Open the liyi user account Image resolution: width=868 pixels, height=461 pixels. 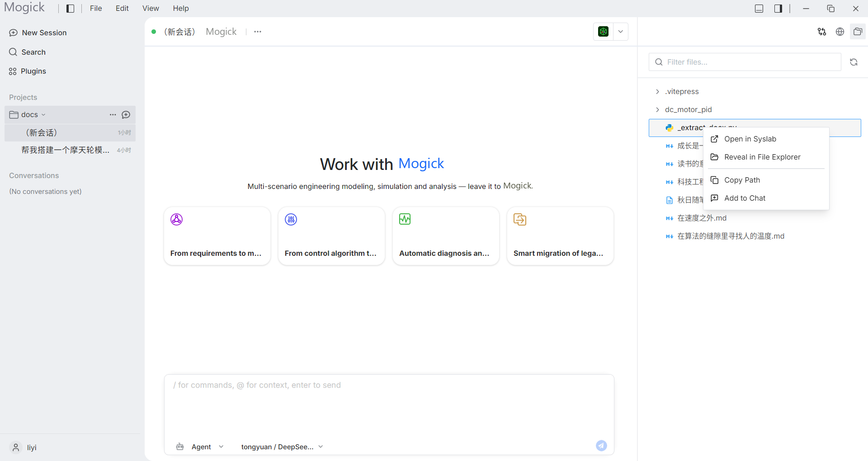(24, 447)
